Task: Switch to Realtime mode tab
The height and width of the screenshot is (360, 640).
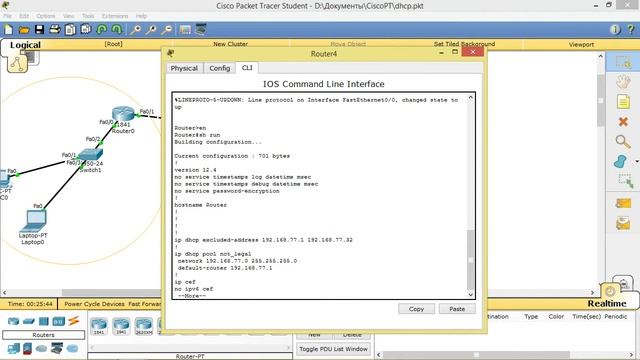Action: [607, 303]
